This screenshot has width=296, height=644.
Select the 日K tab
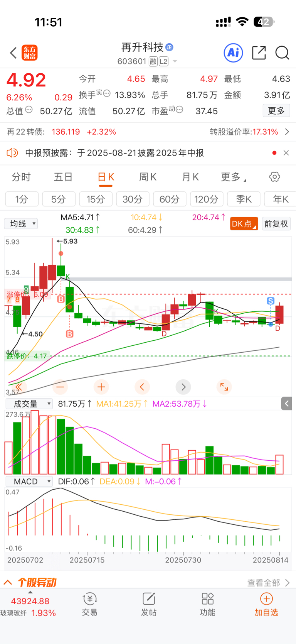[x=106, y=177]
